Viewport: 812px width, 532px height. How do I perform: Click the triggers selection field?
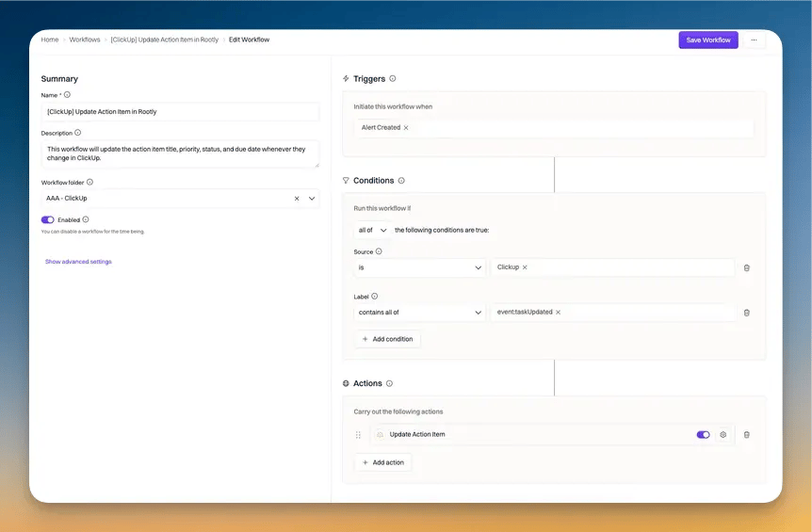tap(554, 128)
